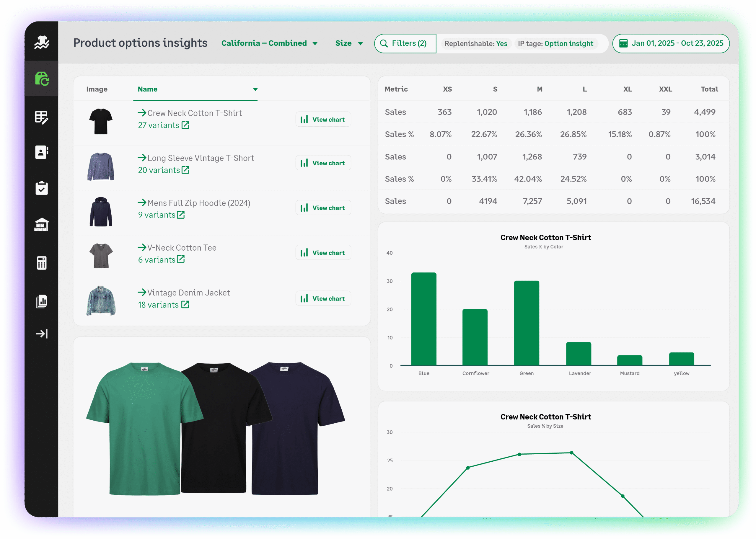
Task: Open the contacts card icon in sidebar
Action: click(x=42, y=152)
